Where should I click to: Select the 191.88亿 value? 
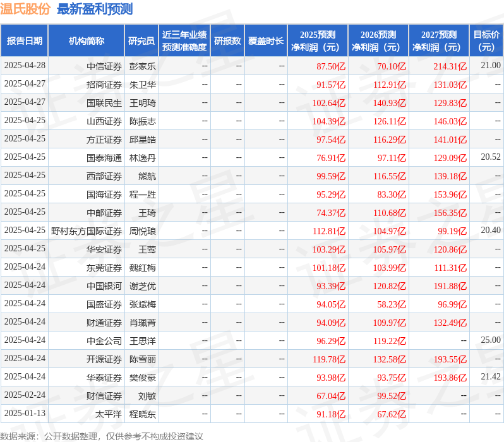click(x=450, y=286)
